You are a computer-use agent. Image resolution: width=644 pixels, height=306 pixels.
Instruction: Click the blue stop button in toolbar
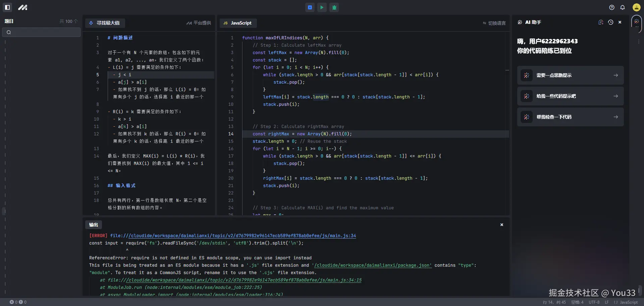pos(310,7)
